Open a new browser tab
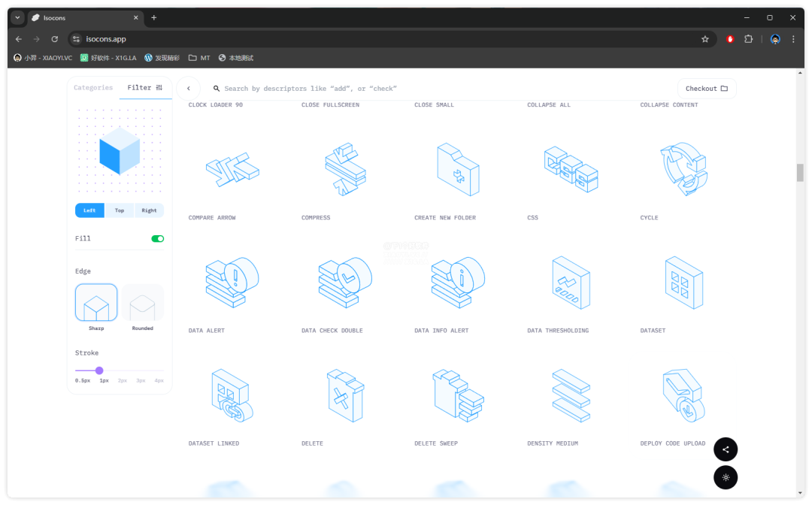This screenshot has width=812, height=505. pyautogui.click(x=154, y=17)
